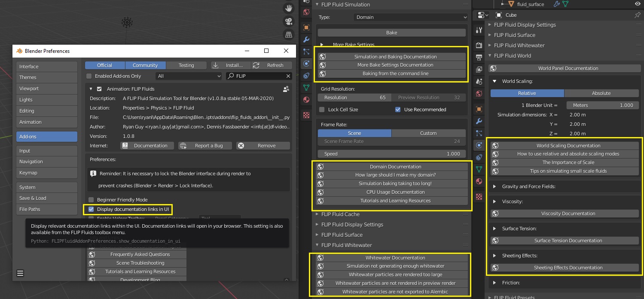
Task: Open Material tab beside FLIP Fluid Simulation panel
Action: [x=306, y=100]
